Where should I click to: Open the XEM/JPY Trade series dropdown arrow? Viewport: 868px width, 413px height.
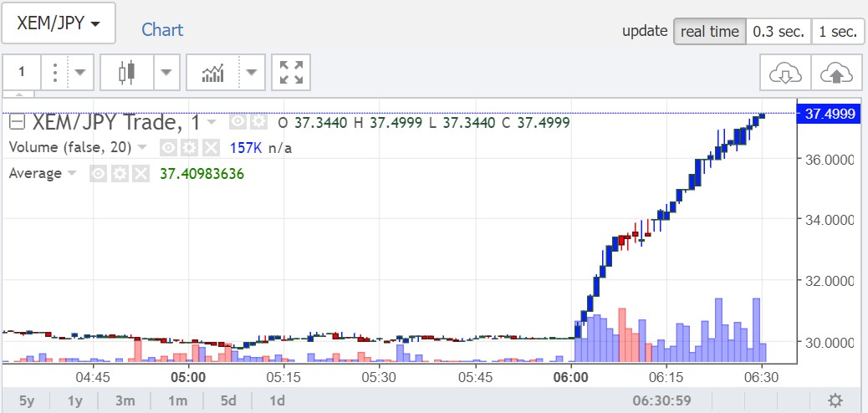(212, 122)
